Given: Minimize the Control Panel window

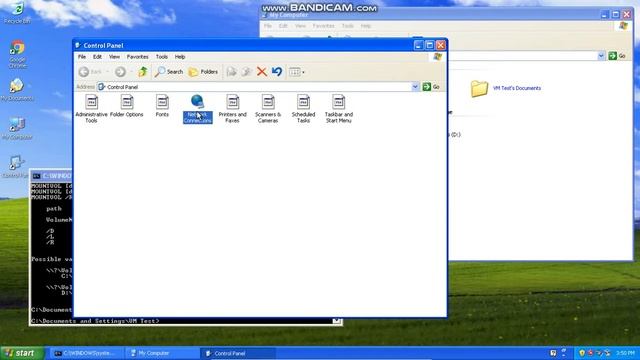Looking at the screenshot, I should pos(418,45).
